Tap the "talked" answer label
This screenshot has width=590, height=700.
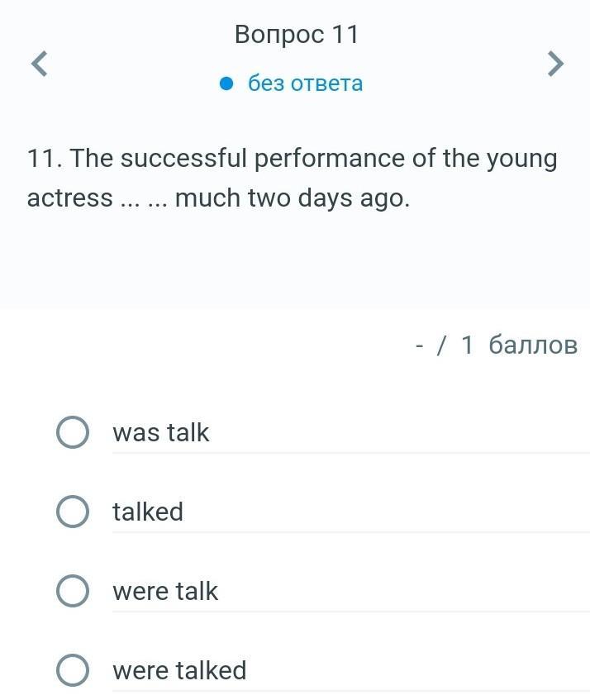click(148, 512)
